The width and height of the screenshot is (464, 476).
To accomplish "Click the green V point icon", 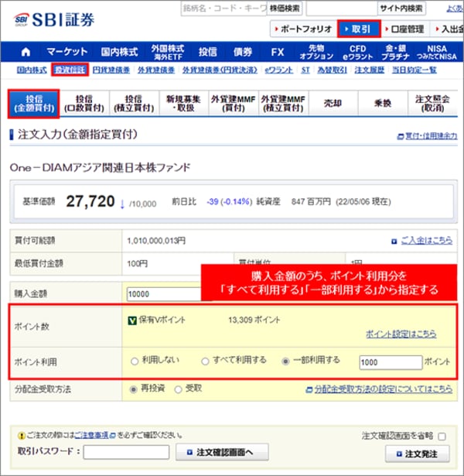I will coord(132,320).
